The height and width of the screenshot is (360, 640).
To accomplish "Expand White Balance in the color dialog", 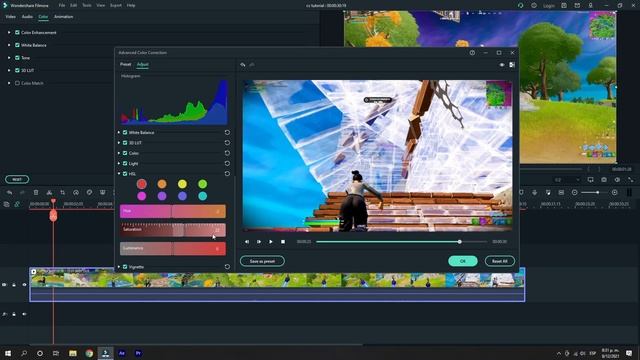I will pyautogui.click(x=119, y=132).
